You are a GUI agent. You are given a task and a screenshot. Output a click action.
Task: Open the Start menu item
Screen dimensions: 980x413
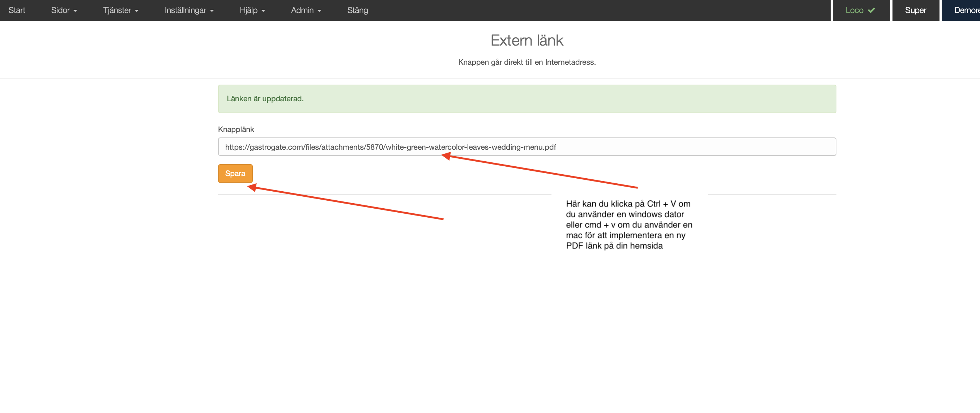(17, 10)
